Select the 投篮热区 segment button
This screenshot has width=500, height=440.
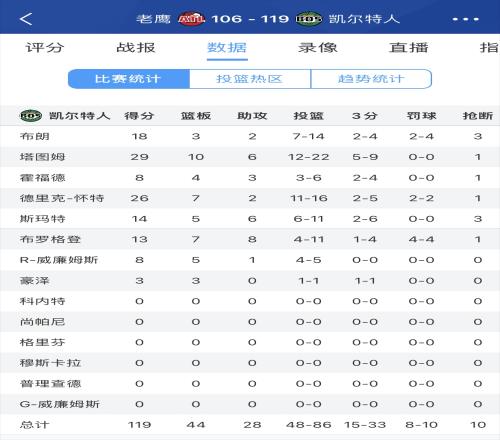tap(250, 79)
